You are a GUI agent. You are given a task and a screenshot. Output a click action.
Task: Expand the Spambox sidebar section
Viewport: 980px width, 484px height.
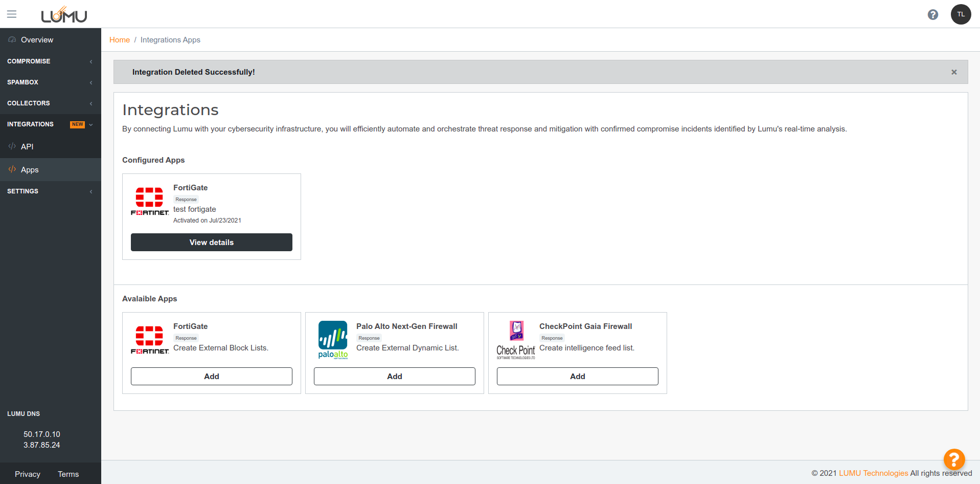tap(50, 82)
